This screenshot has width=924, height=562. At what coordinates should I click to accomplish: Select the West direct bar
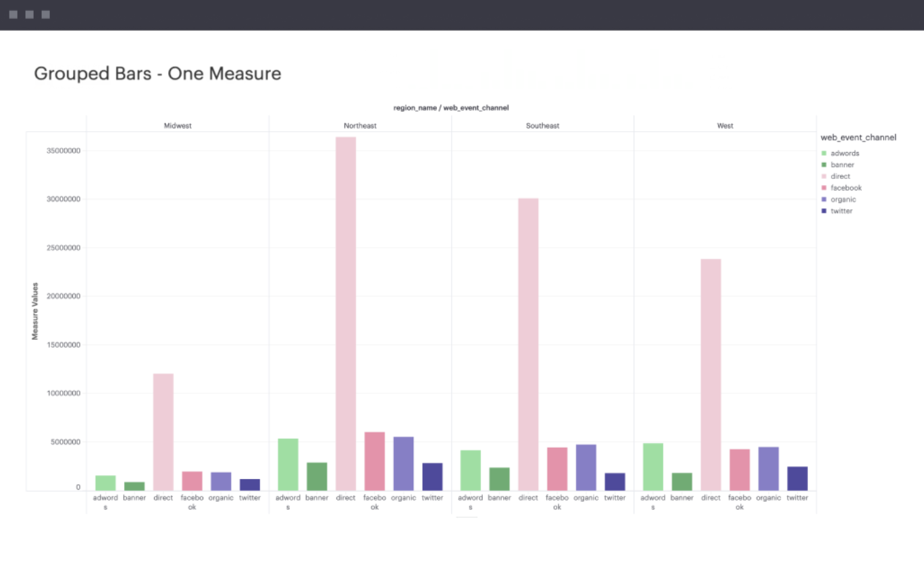(x=711, y=374)
